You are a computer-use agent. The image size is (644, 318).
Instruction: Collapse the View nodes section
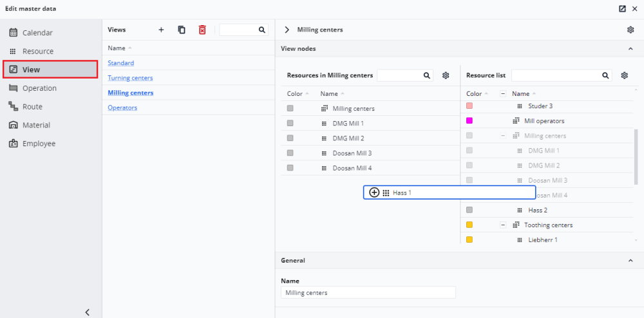[x=630, y=49]
